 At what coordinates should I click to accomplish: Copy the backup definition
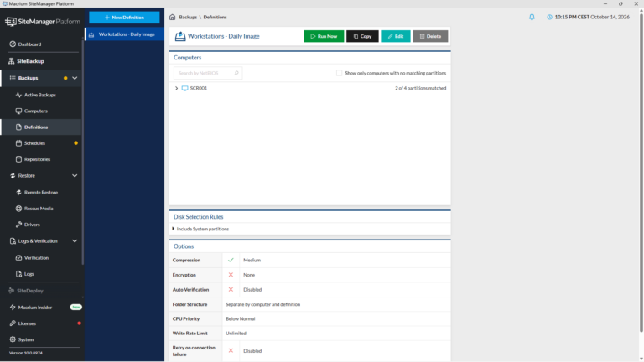[x=362, y=36]
